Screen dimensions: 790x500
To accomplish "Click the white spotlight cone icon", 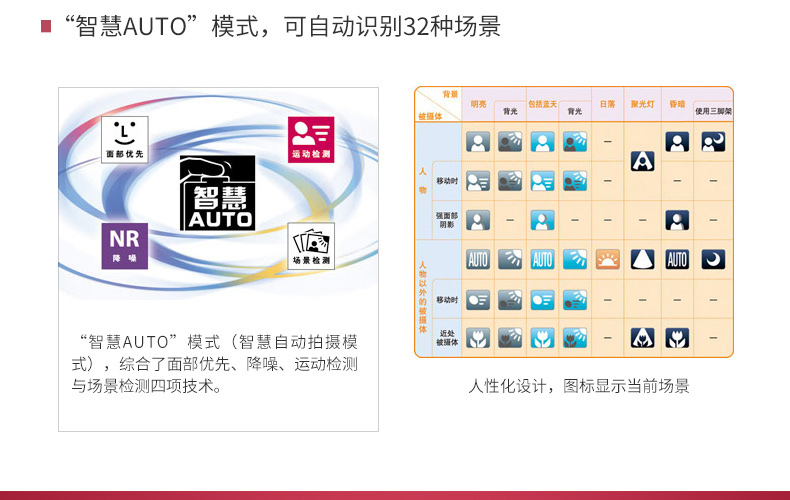I will click(642, 260).
